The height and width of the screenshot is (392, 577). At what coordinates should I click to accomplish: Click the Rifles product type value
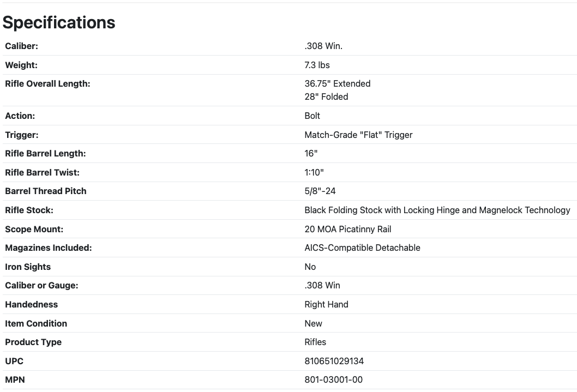coord(315,342)
